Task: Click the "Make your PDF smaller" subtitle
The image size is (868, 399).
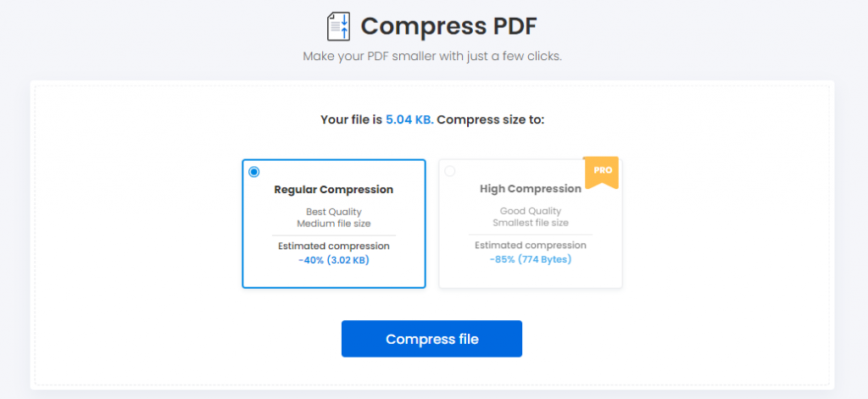Action: (x=432, y=57)
